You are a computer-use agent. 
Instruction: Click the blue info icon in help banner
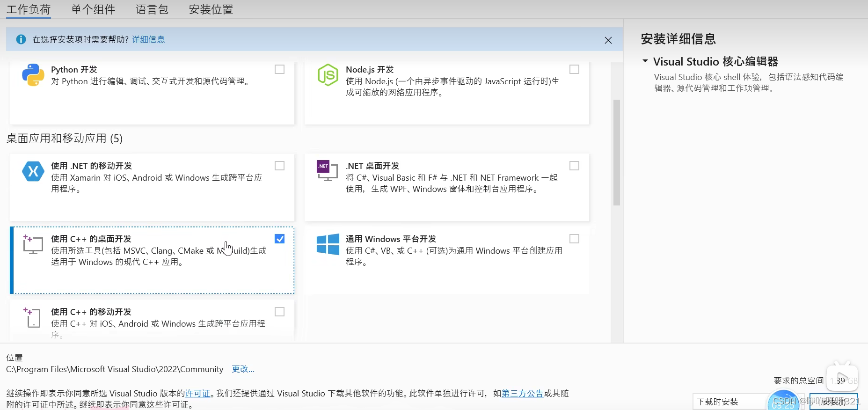[x=21, y=39]
